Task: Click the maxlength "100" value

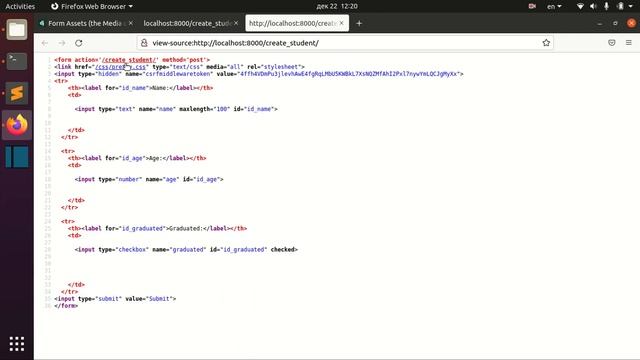Action: coord(222,109)
